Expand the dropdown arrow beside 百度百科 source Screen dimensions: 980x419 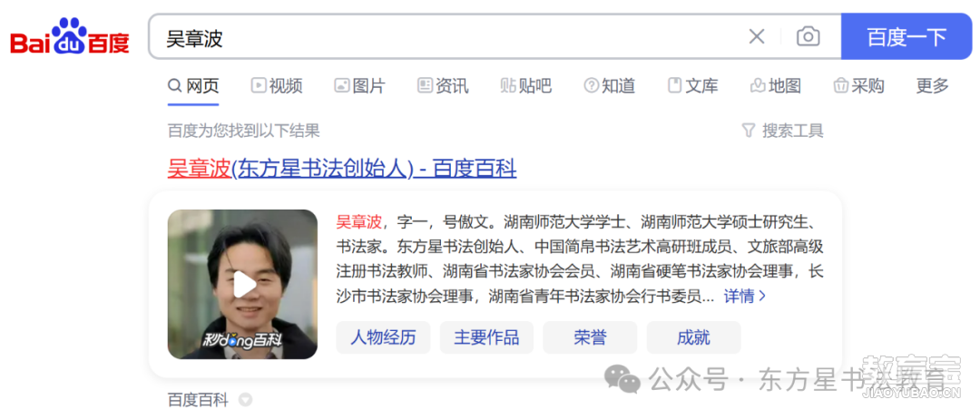click(246, 400)
